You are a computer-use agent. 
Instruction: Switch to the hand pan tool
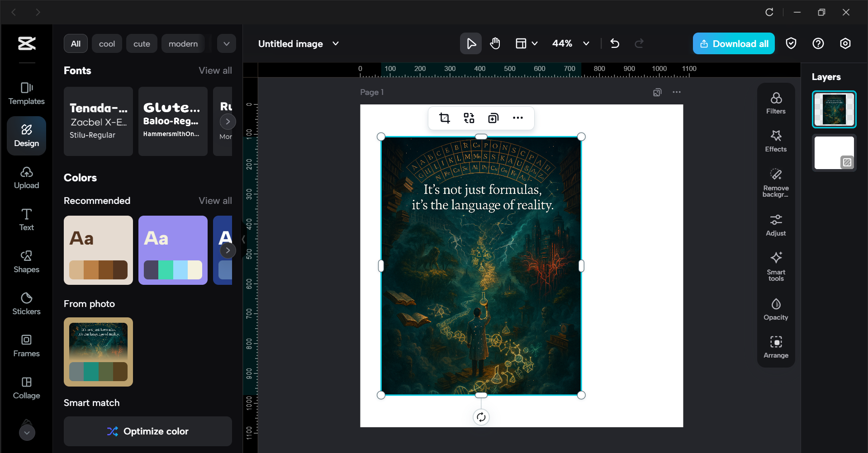pos(495,43)
